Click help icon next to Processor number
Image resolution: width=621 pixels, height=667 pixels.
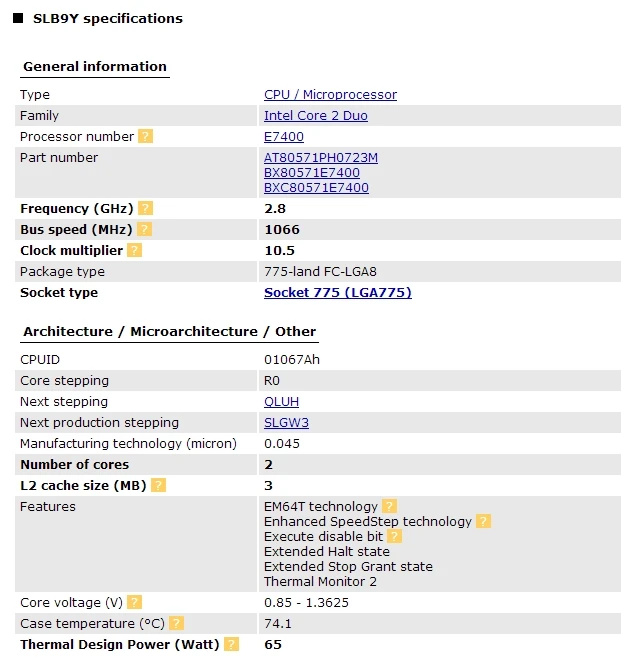click(146, 136)
